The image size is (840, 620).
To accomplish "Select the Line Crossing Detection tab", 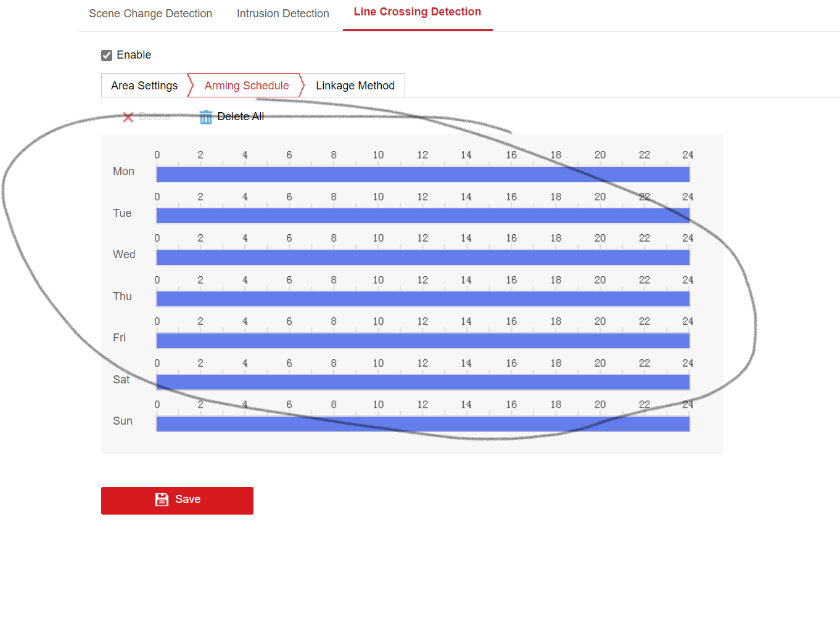I will click(x=417, y=12).
